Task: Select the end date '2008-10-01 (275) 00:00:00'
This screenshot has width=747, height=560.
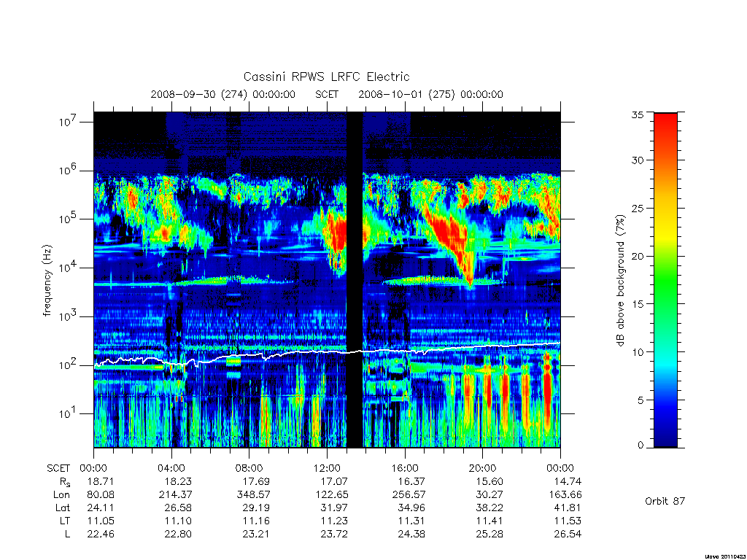Action: click(430, 94)
